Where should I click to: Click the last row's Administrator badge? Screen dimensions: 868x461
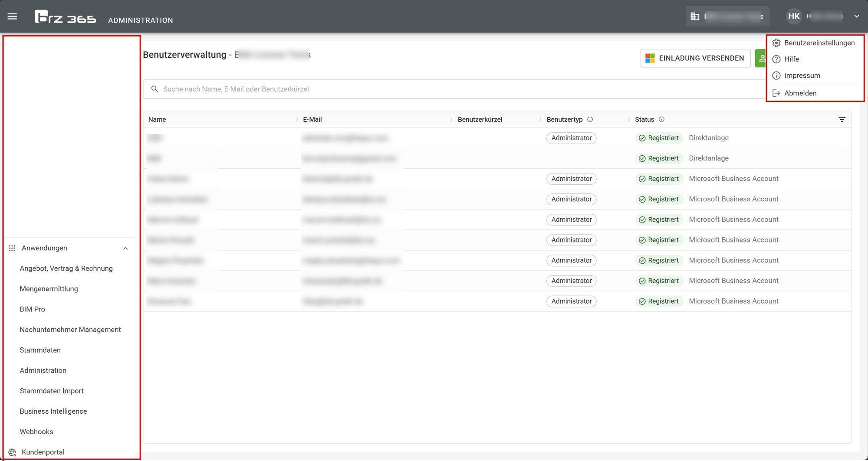[571, 301]
